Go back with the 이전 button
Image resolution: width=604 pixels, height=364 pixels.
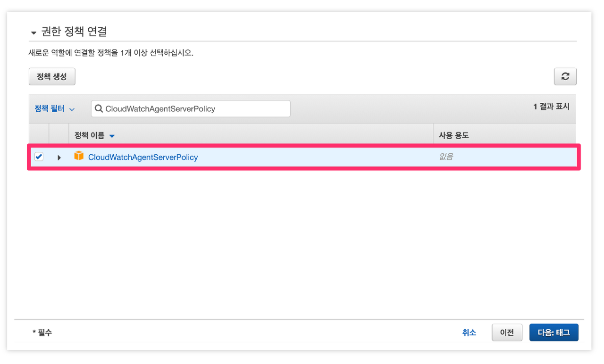tap(507, 332)
